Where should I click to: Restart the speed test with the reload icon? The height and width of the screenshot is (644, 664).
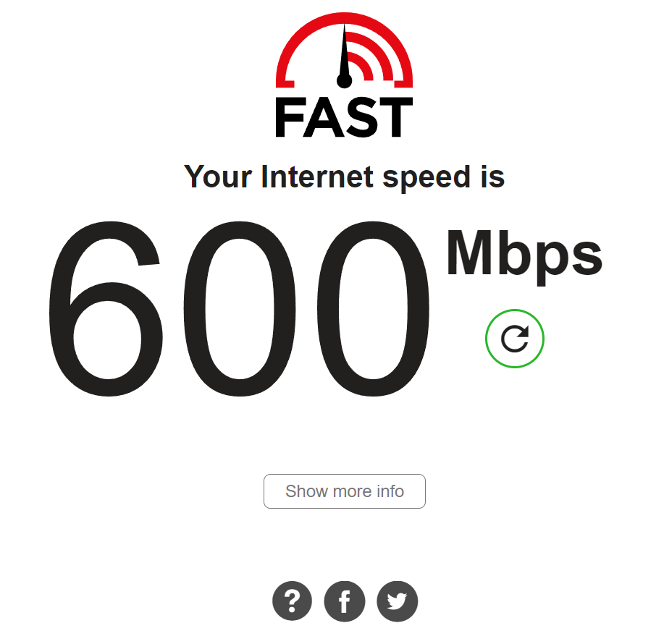click(515, 339)
